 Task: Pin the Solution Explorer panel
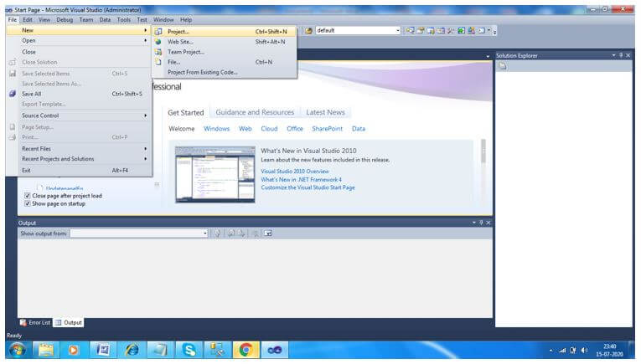click(x=621, y=55)
